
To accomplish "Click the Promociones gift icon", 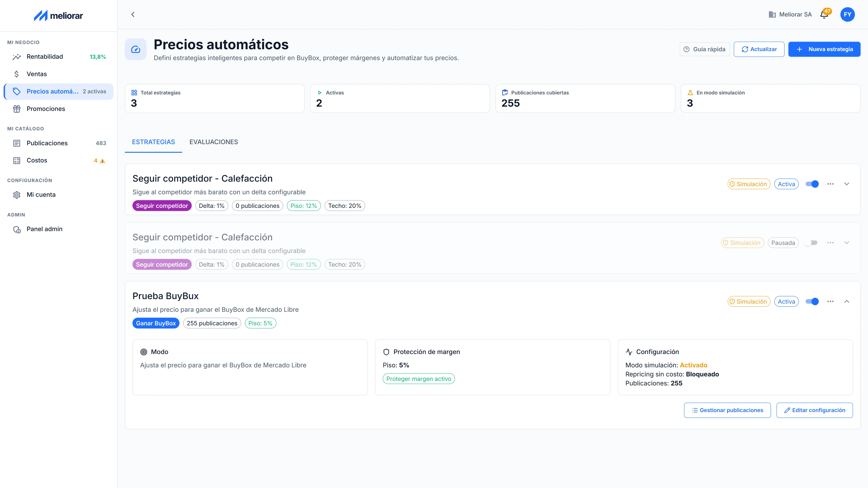I will (17, 109).
